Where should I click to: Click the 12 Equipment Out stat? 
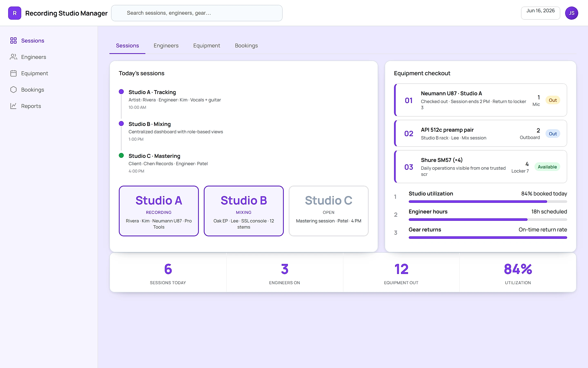(x=401, y=273)
